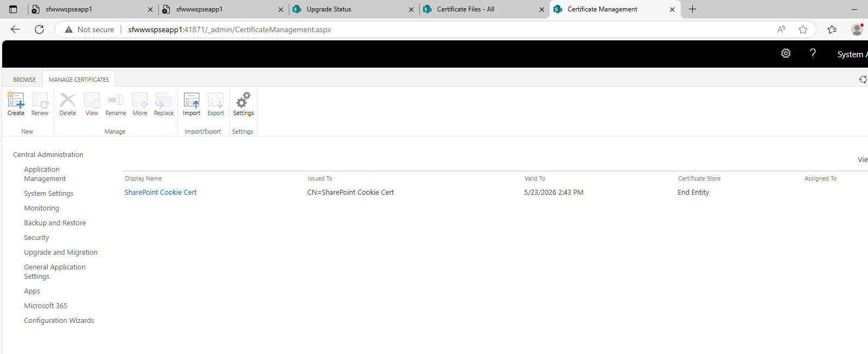
Task: Open the SharePoint help question mark
Action: click(x=813, y=53)
